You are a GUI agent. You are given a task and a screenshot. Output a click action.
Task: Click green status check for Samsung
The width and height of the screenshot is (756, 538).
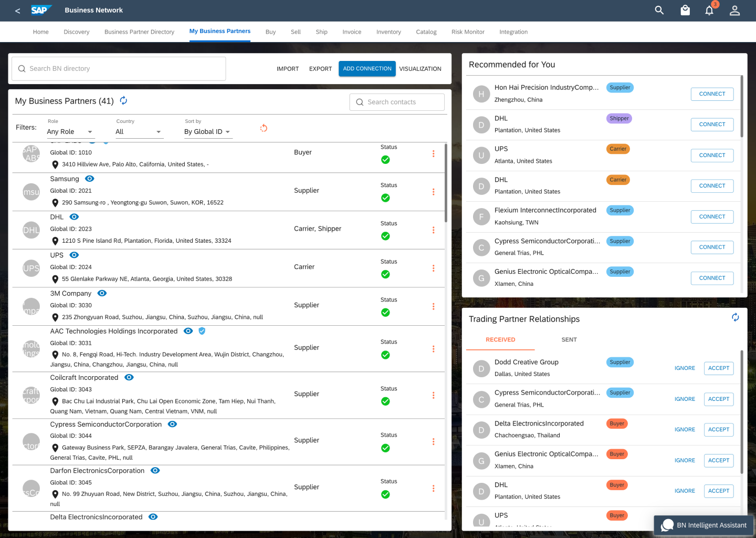pyautogui.click(x=385, y=198)
